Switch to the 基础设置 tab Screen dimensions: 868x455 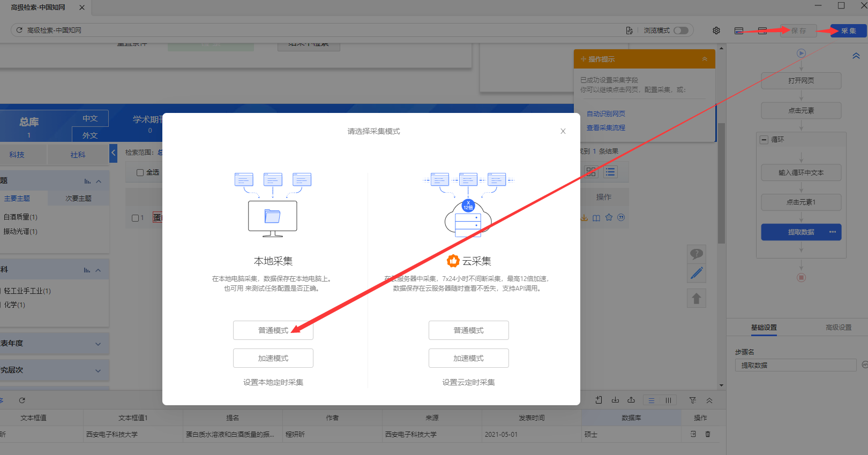tap(764, 328)
